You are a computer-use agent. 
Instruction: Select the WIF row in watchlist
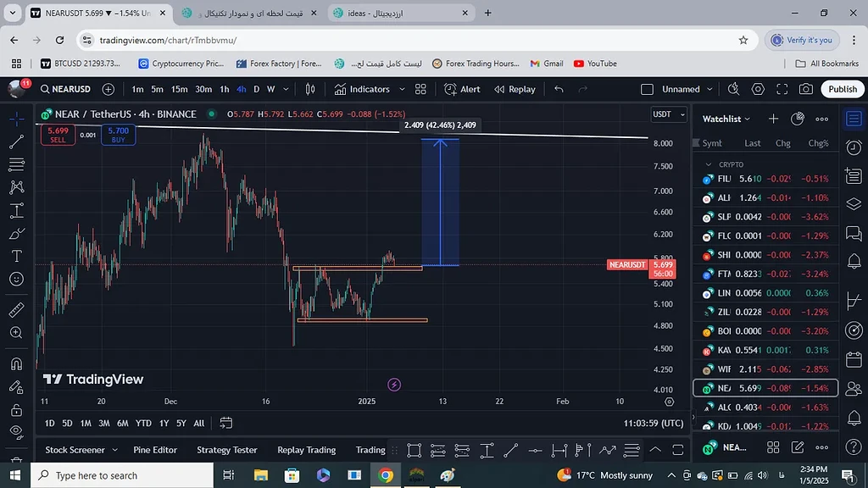pyautogui.click(x=765, y=369)
